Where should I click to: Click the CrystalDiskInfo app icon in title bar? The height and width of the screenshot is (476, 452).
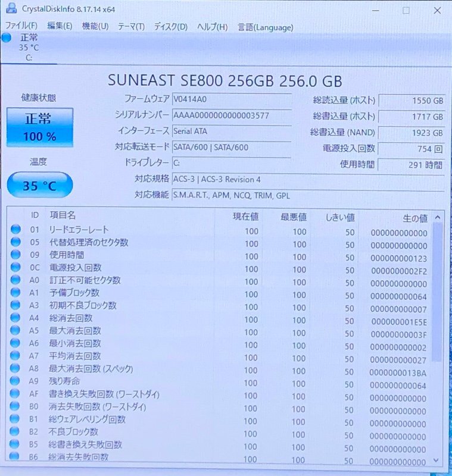[x=11, y=8]
